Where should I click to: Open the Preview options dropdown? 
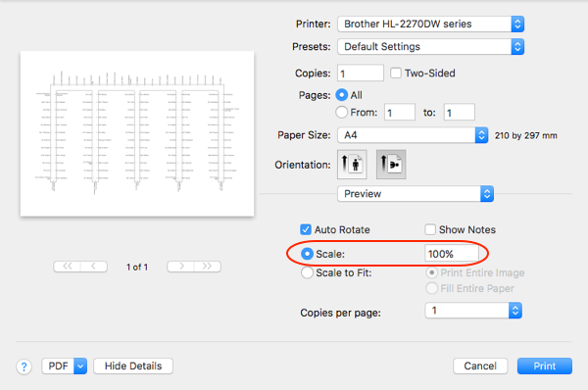[x=416, y=193]
